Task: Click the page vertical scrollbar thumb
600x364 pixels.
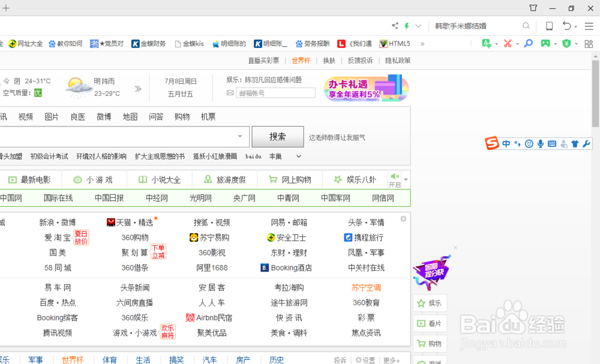Action: 595,94
